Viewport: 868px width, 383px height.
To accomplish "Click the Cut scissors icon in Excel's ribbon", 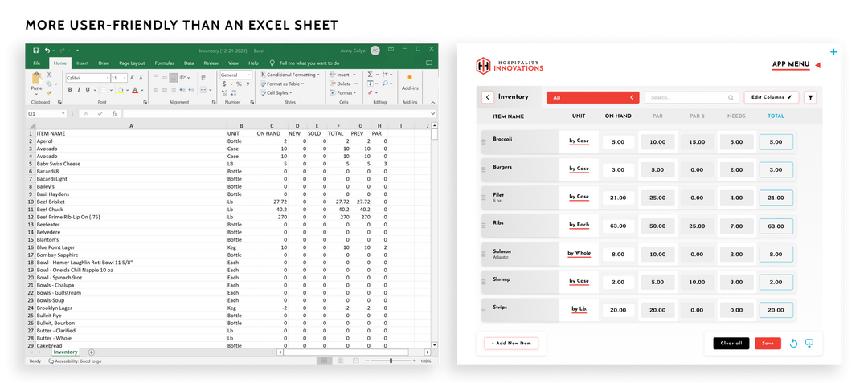I will 49,75.
